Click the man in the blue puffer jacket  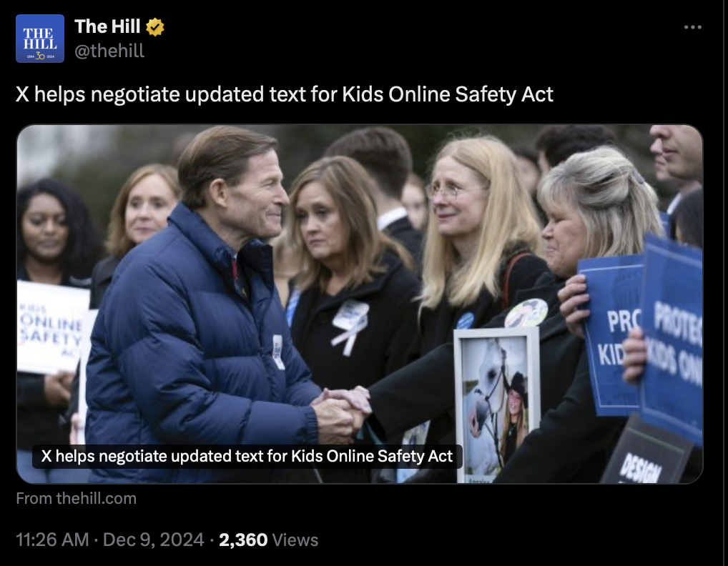(x=200, y=306)
